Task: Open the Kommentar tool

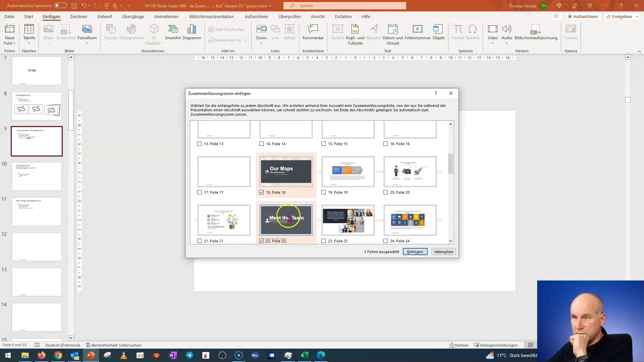Action: pos(313,32)
